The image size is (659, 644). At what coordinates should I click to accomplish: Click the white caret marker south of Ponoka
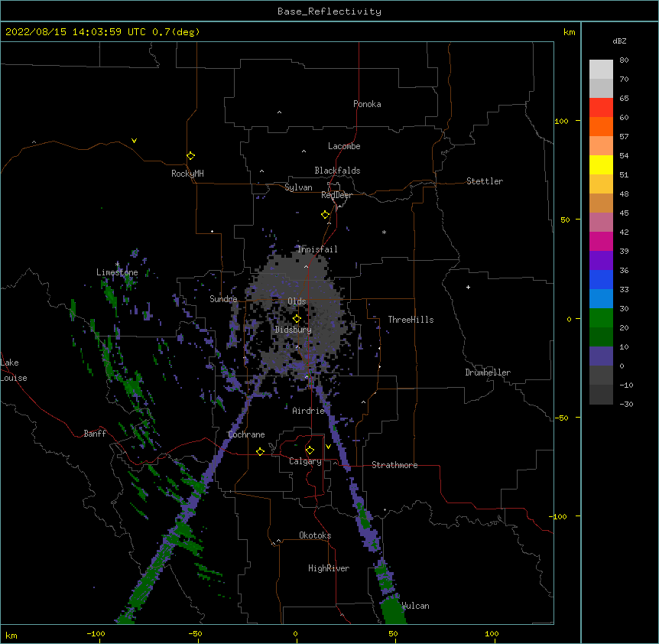point(279,112)
